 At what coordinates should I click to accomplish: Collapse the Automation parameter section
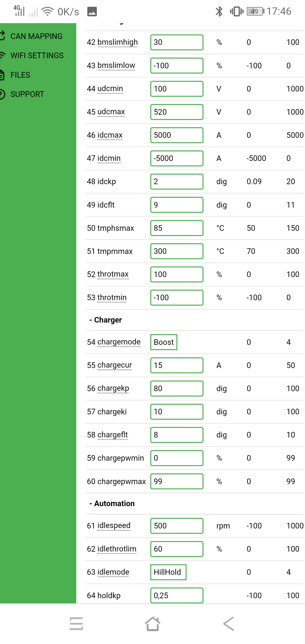[112, 503]
